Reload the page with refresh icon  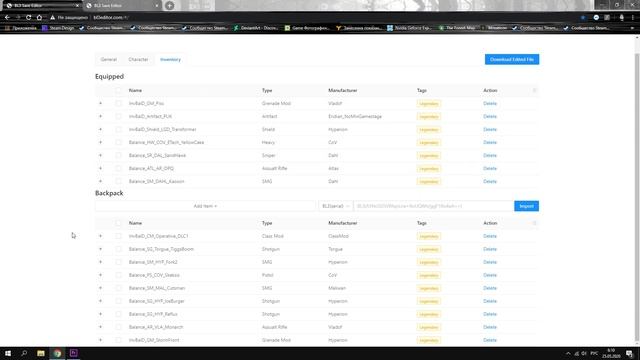[x=29, y=18]
